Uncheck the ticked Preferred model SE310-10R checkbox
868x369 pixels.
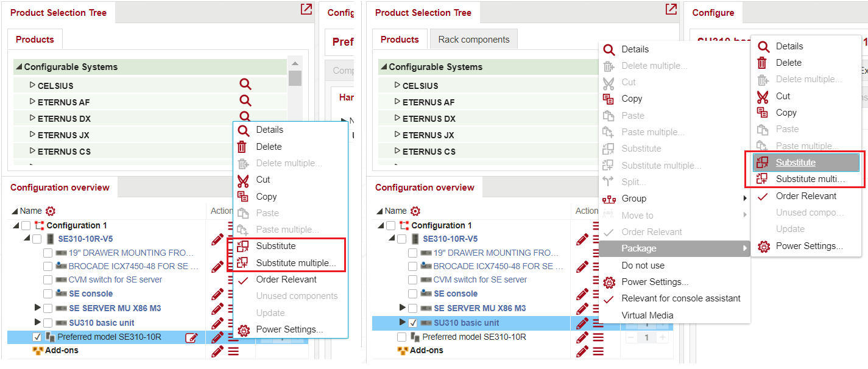tap(37, 337)
